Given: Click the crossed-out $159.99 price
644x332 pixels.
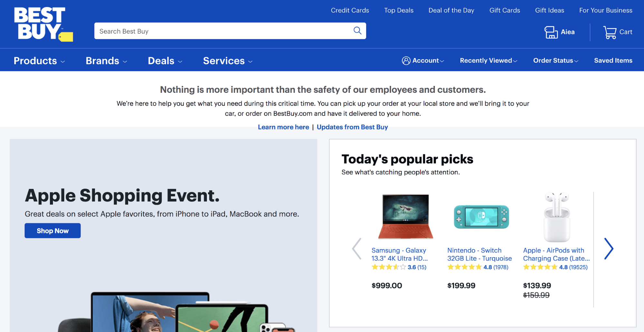Looking at the screenshot, I should (536, 295).
